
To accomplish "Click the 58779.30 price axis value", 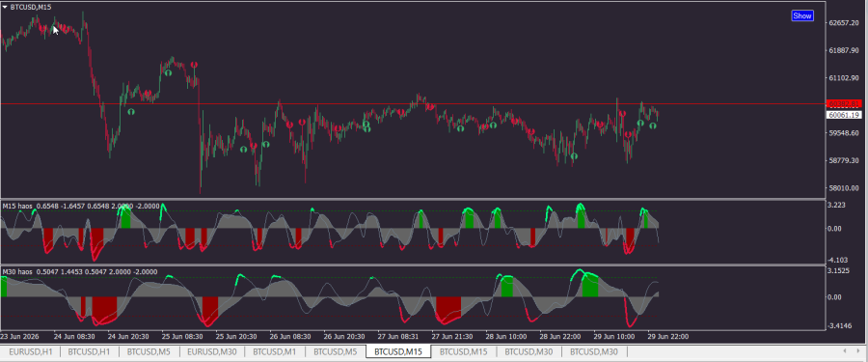I will 843,161.
